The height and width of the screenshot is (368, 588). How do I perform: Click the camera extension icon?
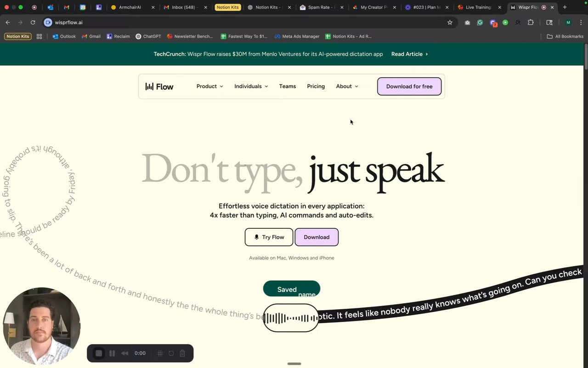pos(467,23)
